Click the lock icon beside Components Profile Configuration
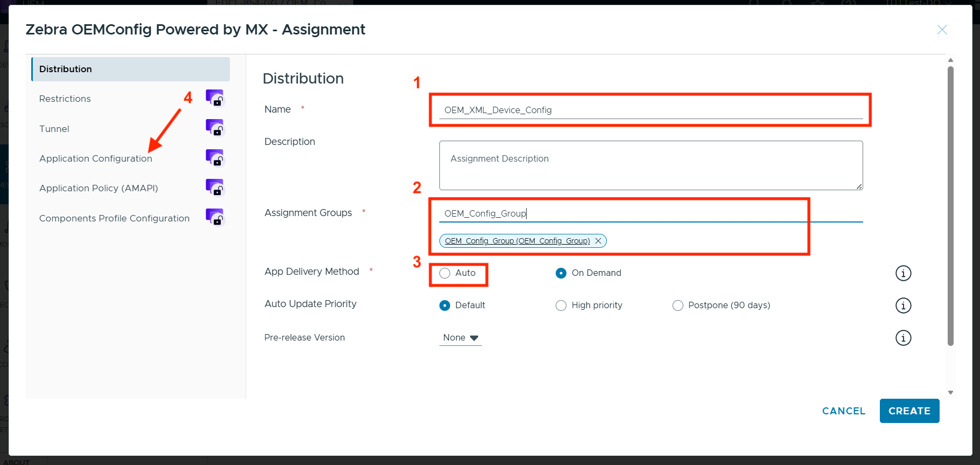This screenshot has height=465, width=980. pyautogui.click(x=215, y=218)
